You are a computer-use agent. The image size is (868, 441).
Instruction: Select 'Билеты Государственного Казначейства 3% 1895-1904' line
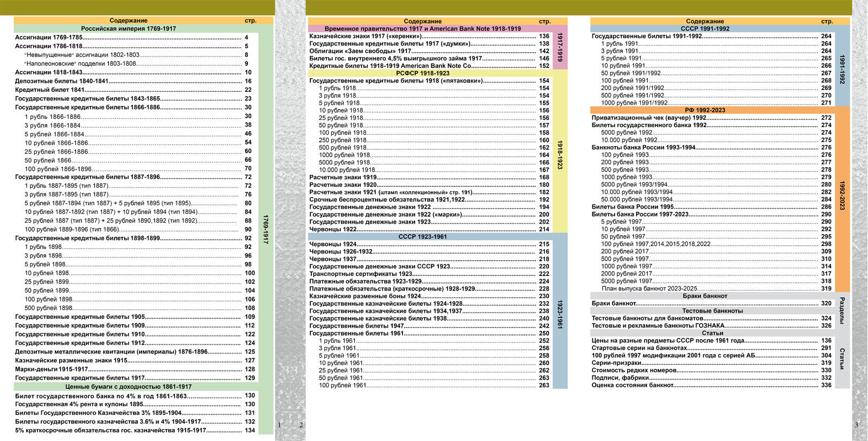pyautogui.click(x=135, y=413)
